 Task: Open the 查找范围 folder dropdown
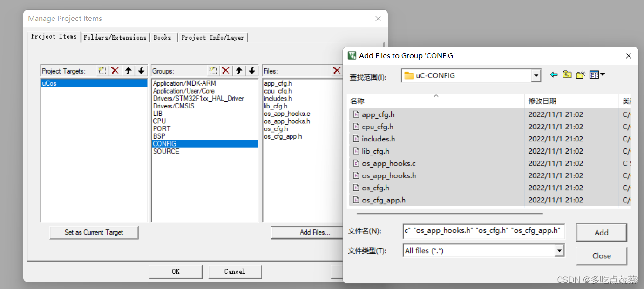pos(536,75)
